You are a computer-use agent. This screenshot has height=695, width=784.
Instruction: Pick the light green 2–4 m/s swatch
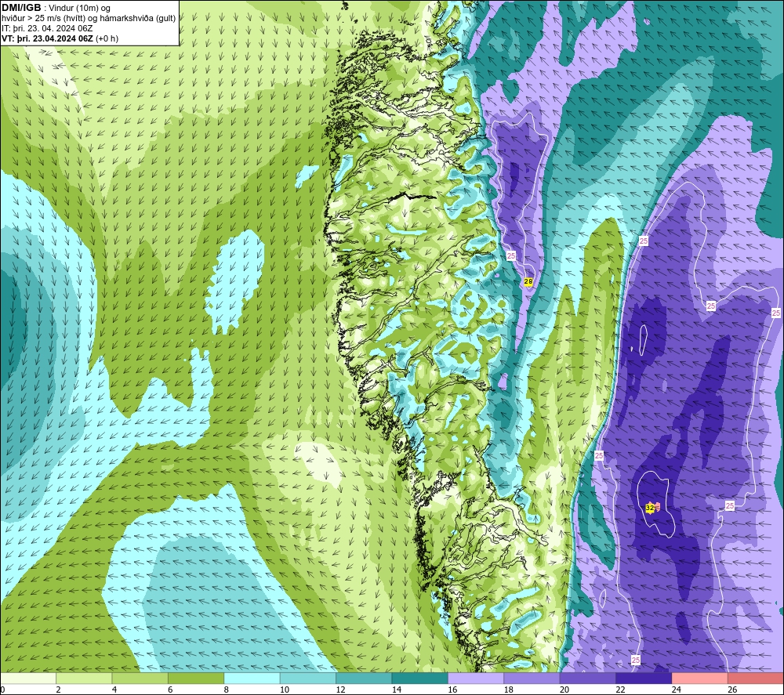(84, 678)
